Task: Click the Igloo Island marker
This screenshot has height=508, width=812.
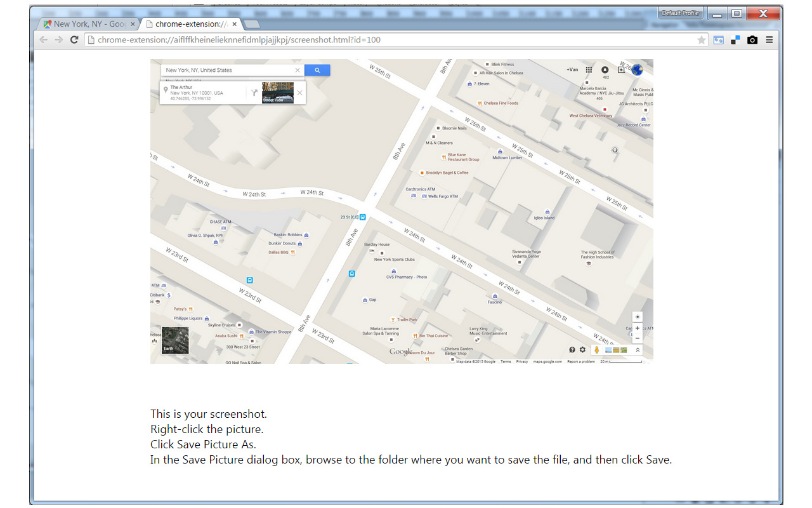Action: [547, 212]
